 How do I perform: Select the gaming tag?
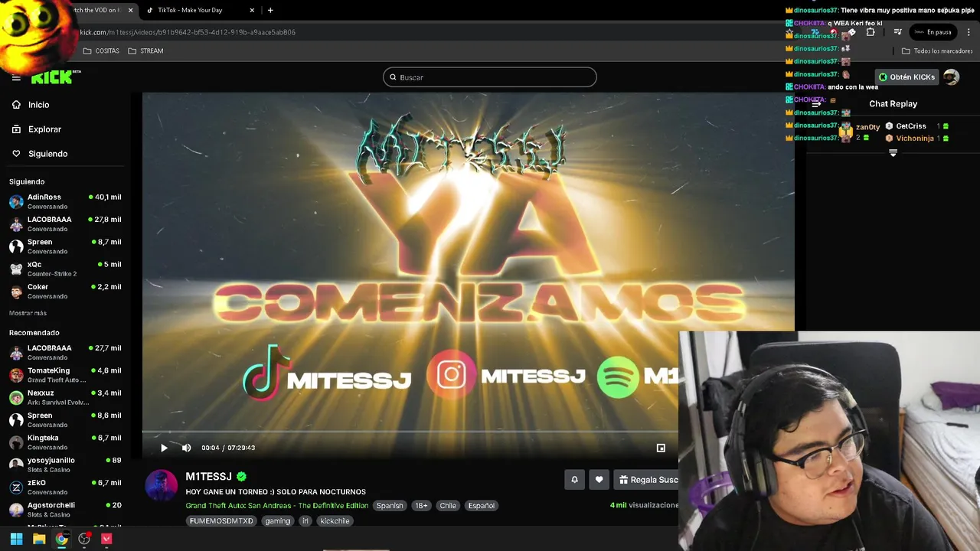pyautogui.click(x=278, y=521)
